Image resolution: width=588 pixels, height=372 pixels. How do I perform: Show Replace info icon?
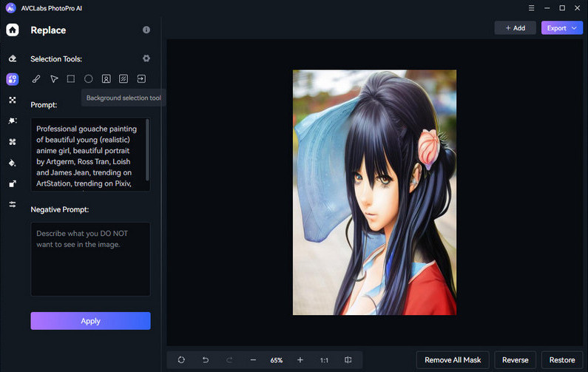pos(146,30)
